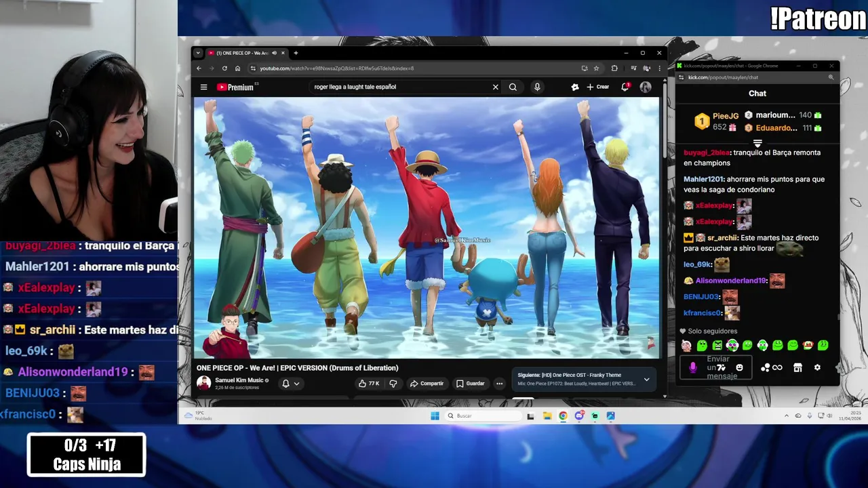868x488 pixels.
Task: Open the Kick channel points bubbles icon
Action: (x=766, y=367)
